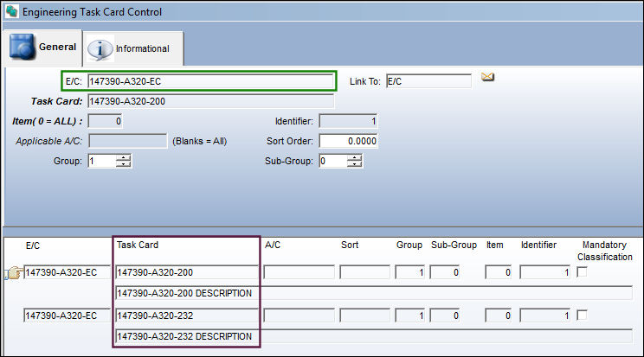Select E/C cell in the 147390-A320-232 row
Image resolution: width=644 pixels, height=357 pixels.
coord(67,316)
